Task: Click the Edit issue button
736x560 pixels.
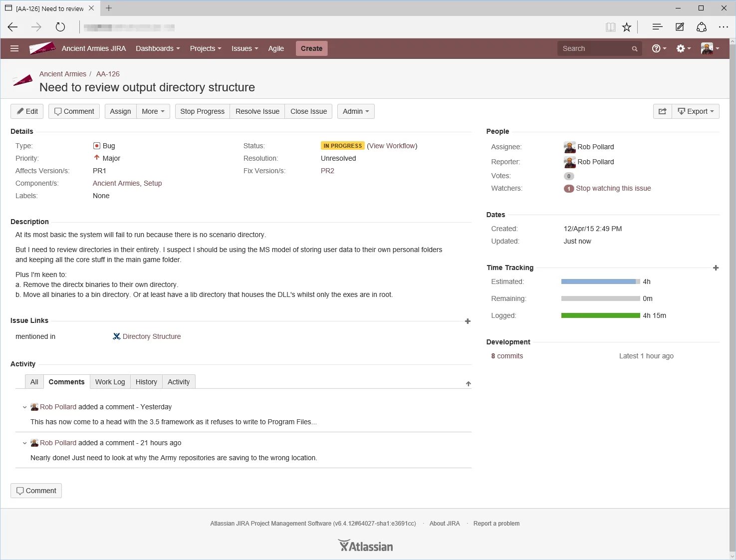Action: tap(27, 111)
